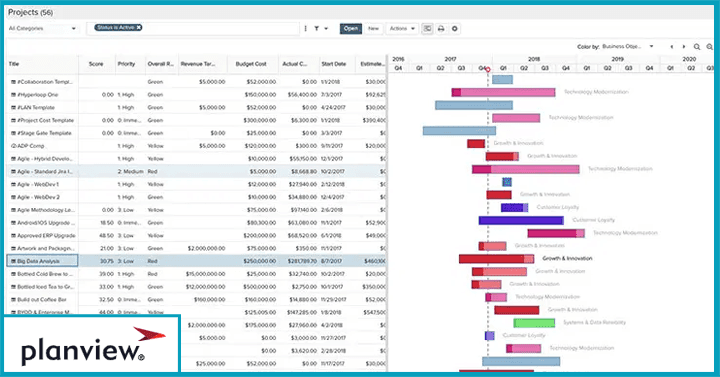Image resolution: width=720 pixels, height=377 pixels.
Task: Zoom out on the Gantt timeline
Action: (x=709, y=47)
